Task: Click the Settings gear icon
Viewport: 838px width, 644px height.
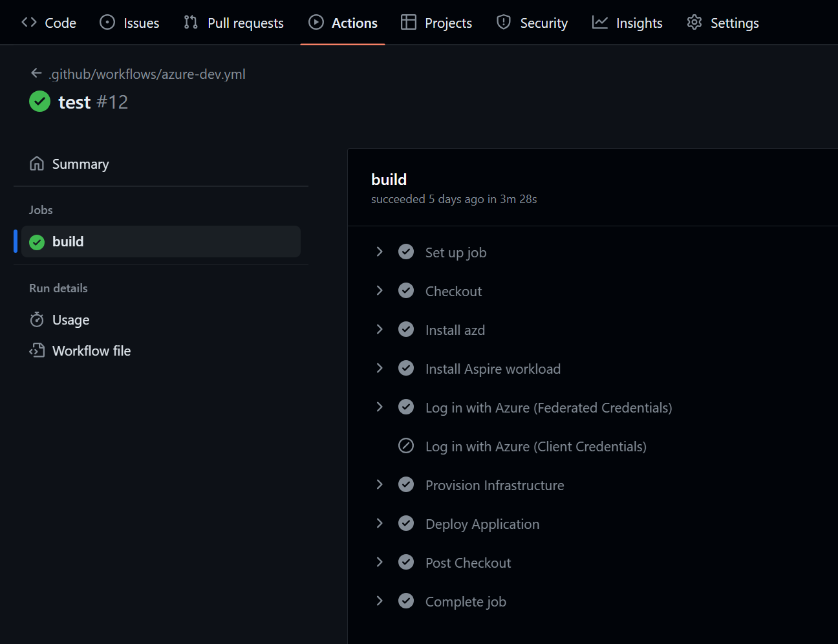Action: [x=694, y=22]
